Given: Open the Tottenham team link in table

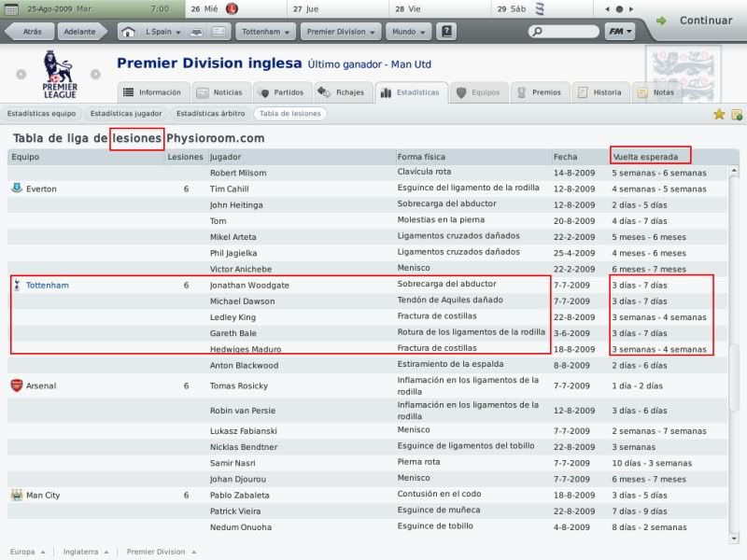Looking at the screenshot, I should point(48,286).
